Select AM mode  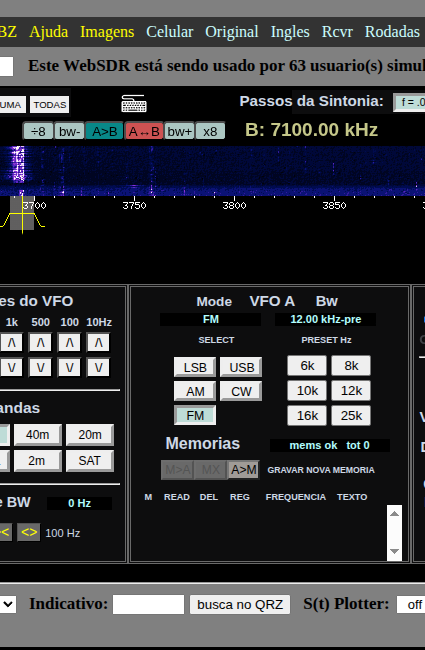195,391
